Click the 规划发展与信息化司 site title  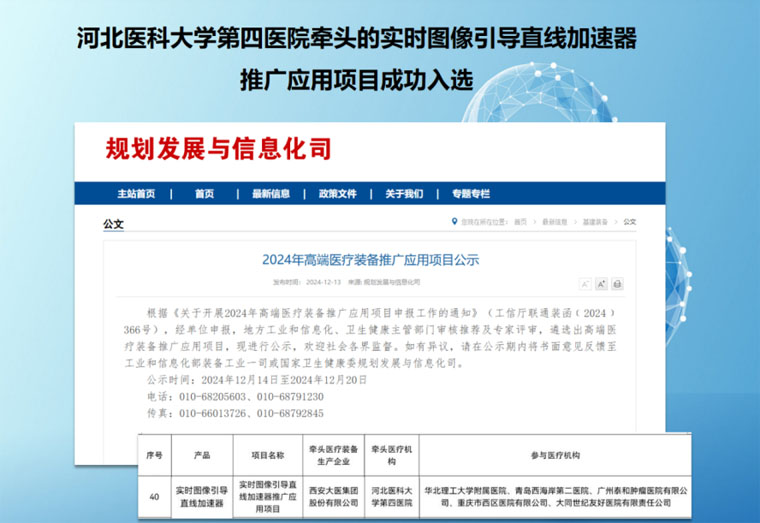click(x=219, y=149)
